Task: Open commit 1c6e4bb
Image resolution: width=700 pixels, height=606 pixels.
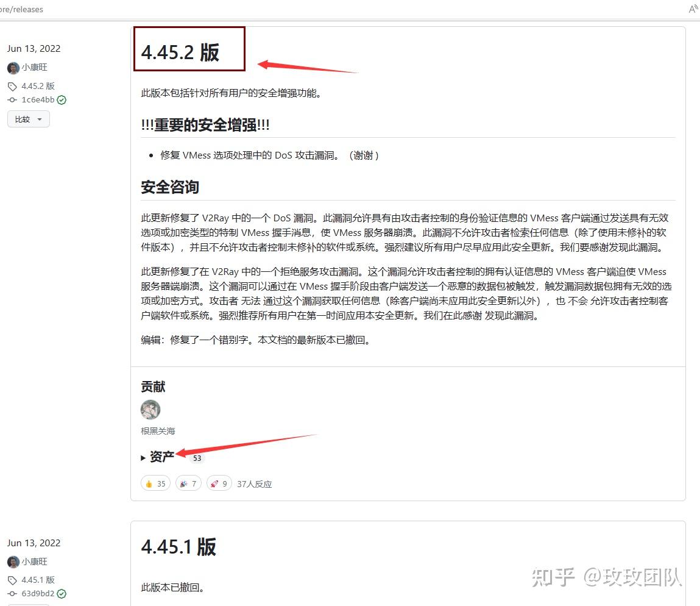Action: pos(38,99)
